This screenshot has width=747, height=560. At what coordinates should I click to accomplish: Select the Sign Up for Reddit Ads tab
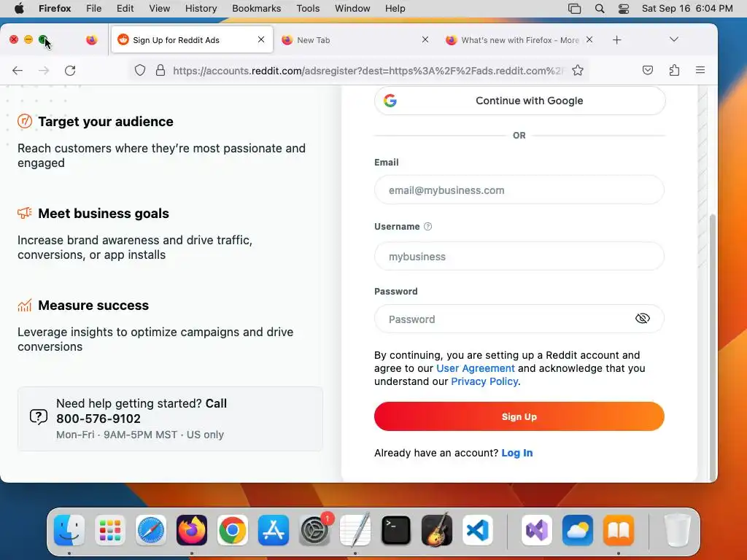[x=192, y=40]
